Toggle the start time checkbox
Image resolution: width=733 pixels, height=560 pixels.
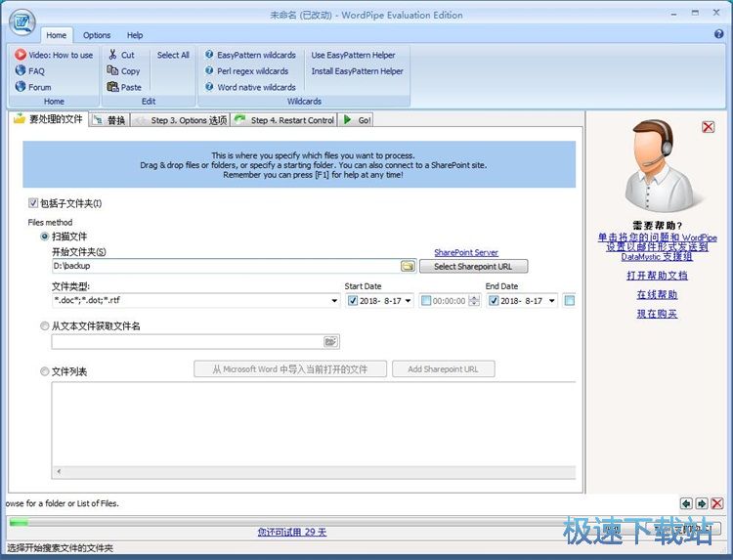(426, 301)
